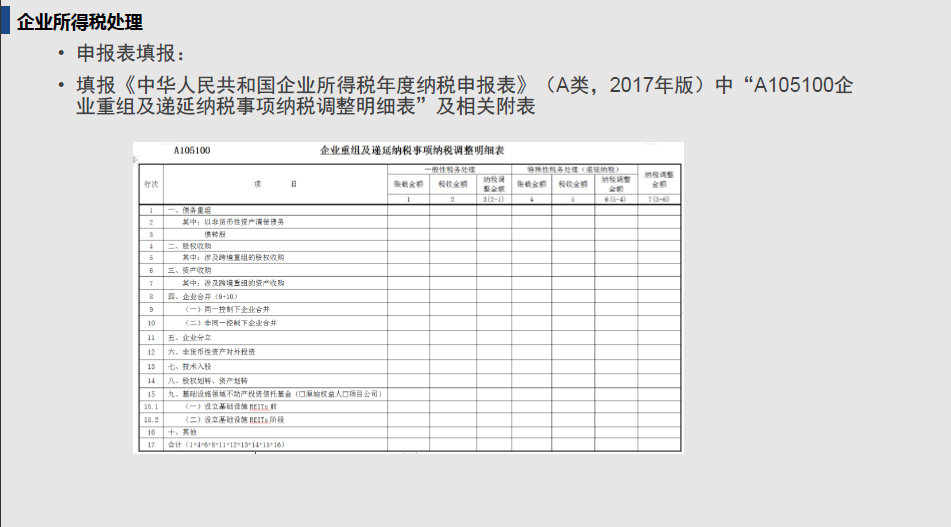Click column formula label 7(3+6)
Image resolution: width=951 pixels, height=527 pixels.
[659, 200]
